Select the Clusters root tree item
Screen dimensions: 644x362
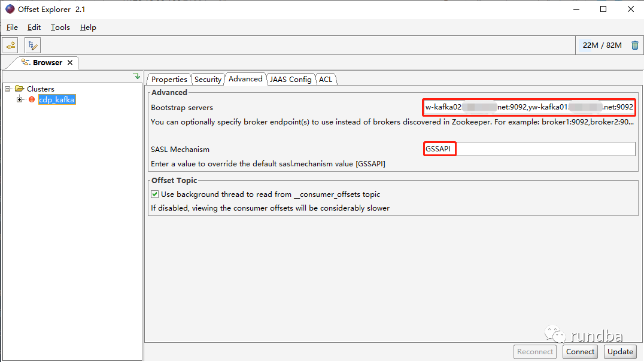(40, 89)
